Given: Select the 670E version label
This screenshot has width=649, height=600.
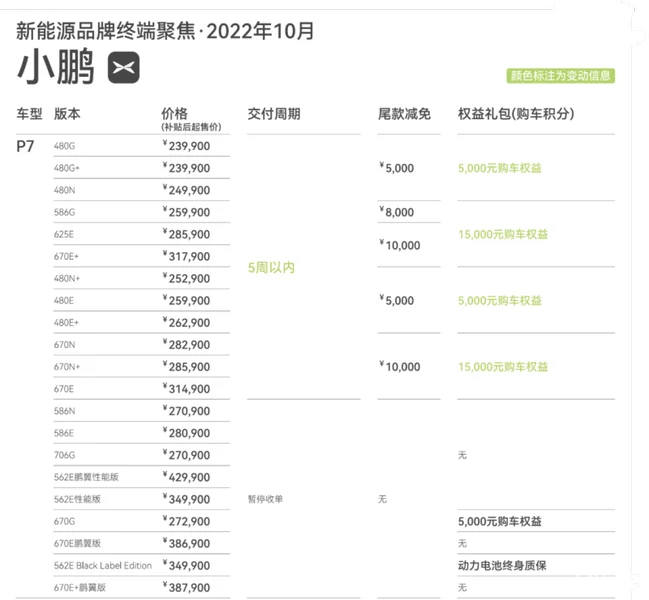Looking at the screenshot, I should point(63,389).
